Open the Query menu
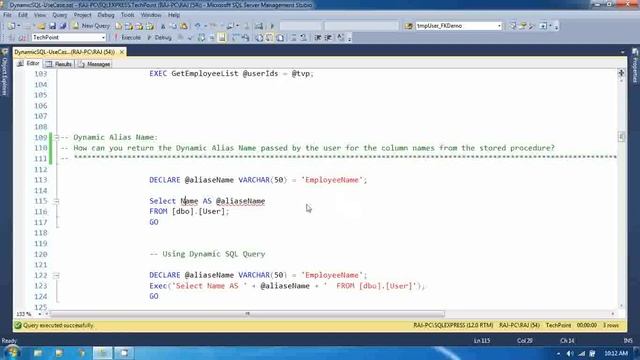640x360 pixels. [60, 15]
